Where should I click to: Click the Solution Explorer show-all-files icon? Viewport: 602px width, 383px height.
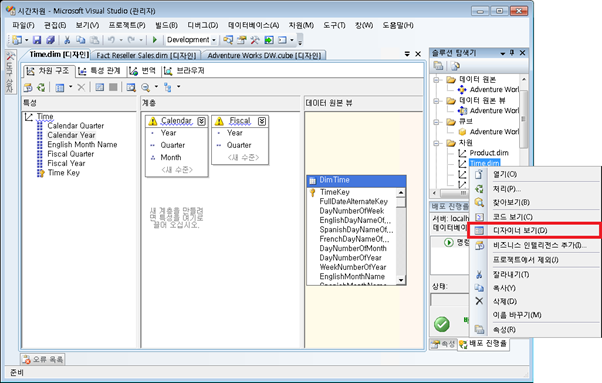coord(455,66)
